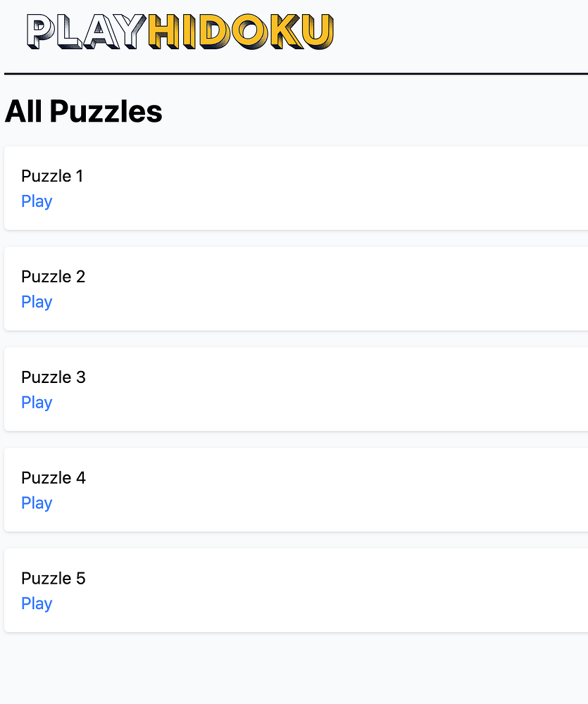
Task: Select the Puzzle 1 title text
Action: 52,176
